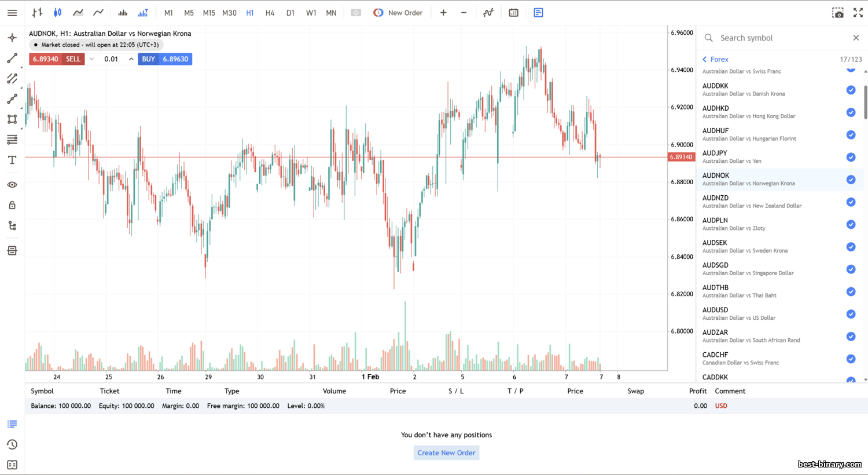
Task: Open the economic calendar icon
Action: [513, 13]
